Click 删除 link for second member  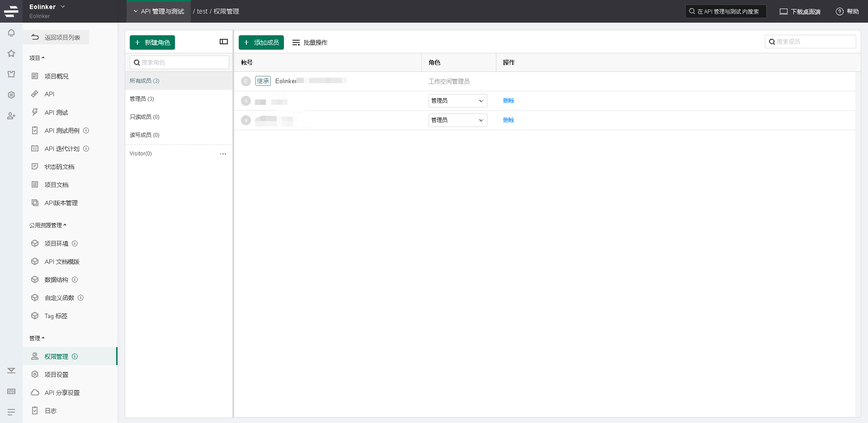click(509, 101)
